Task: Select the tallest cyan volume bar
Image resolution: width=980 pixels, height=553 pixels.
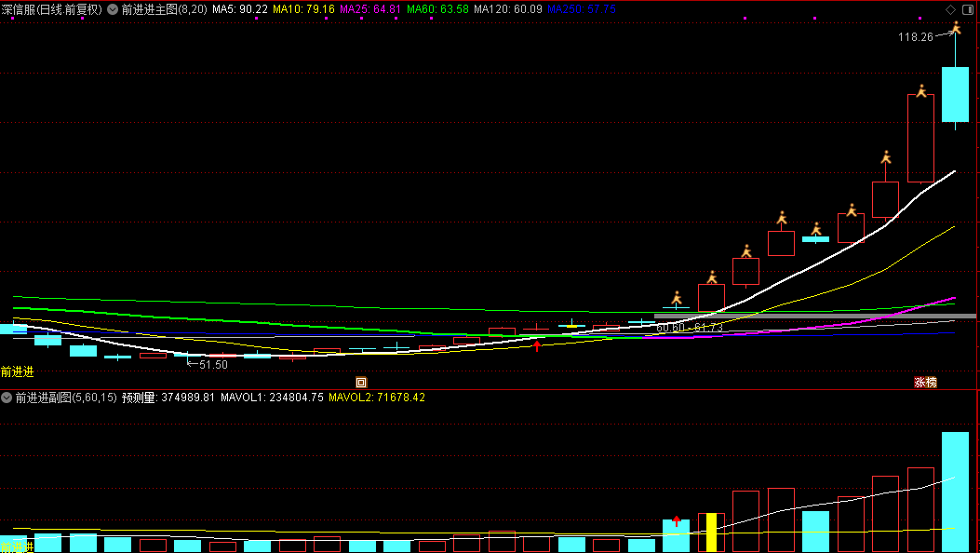Action: [x=955, y=492]
